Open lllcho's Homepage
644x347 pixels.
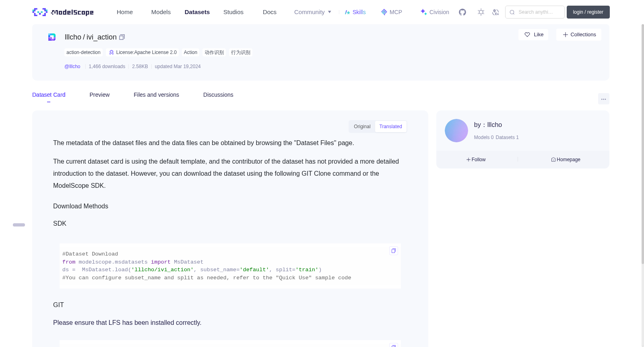[x=566, y=160]
